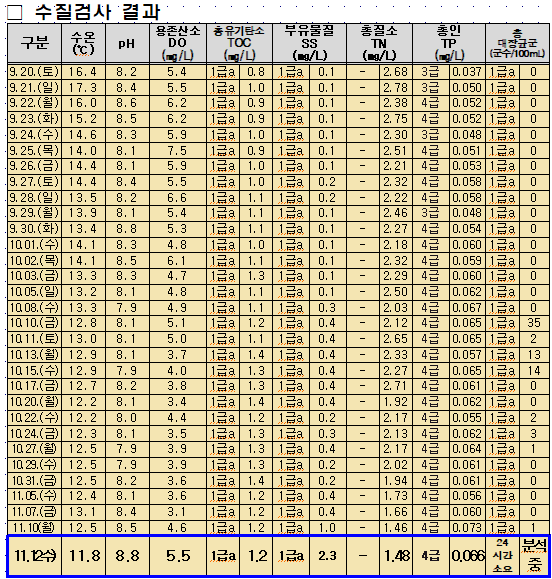The height and width of the screenshot is (579, 552).
Task: Click TN value 1.92 in the 10.20 row
Action: tap(396, 402)
